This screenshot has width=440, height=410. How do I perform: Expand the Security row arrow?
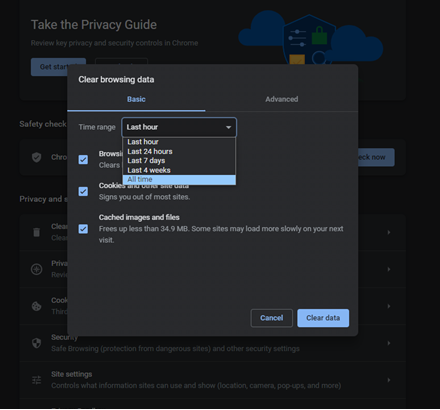pos(389,343)
